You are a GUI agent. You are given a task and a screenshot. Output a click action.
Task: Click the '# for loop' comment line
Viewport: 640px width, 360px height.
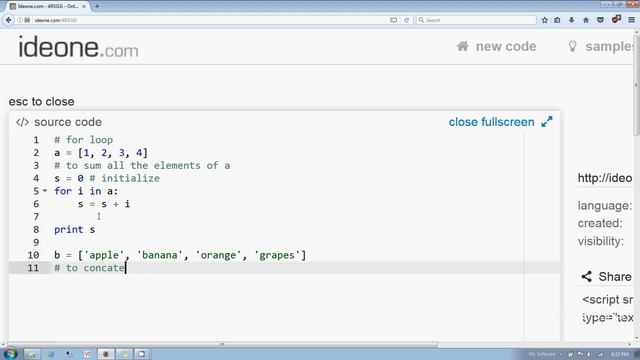[x=83, y=140]
